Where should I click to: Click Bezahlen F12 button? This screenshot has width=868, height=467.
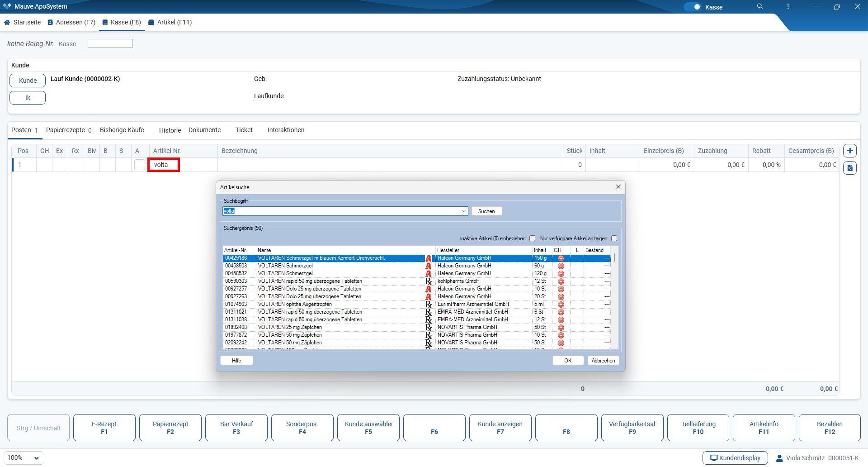tap(830, 428)
